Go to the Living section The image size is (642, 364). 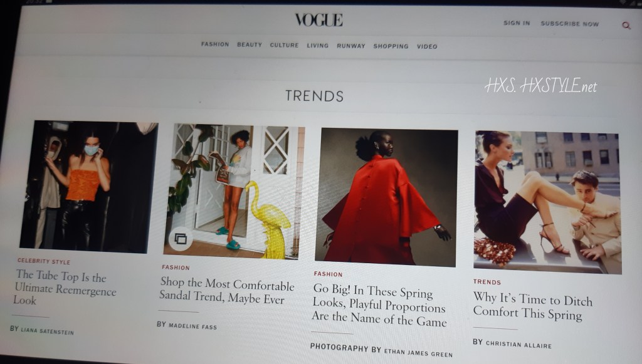pos(318,45)
